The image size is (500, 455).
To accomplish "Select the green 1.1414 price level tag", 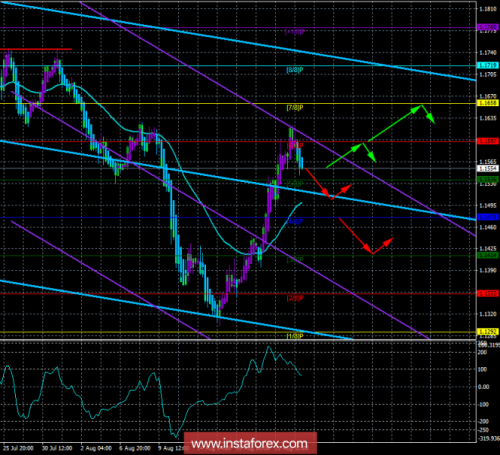I will [488, 255].
